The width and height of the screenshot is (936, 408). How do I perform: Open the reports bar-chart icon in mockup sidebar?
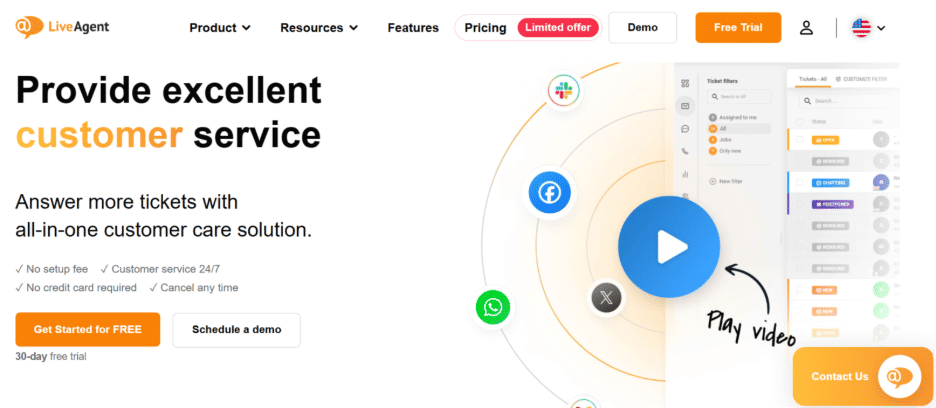coord(685,174)
